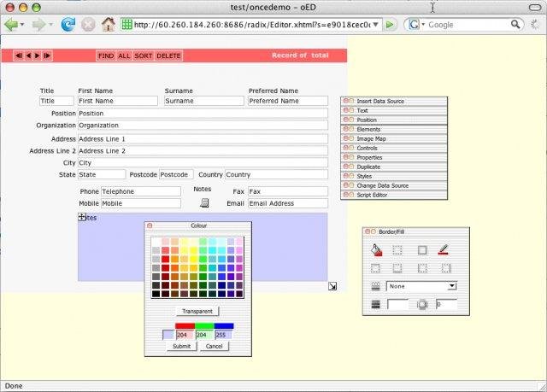
Task: Expand Insert Data Source panel
Action: click(394, 101)
